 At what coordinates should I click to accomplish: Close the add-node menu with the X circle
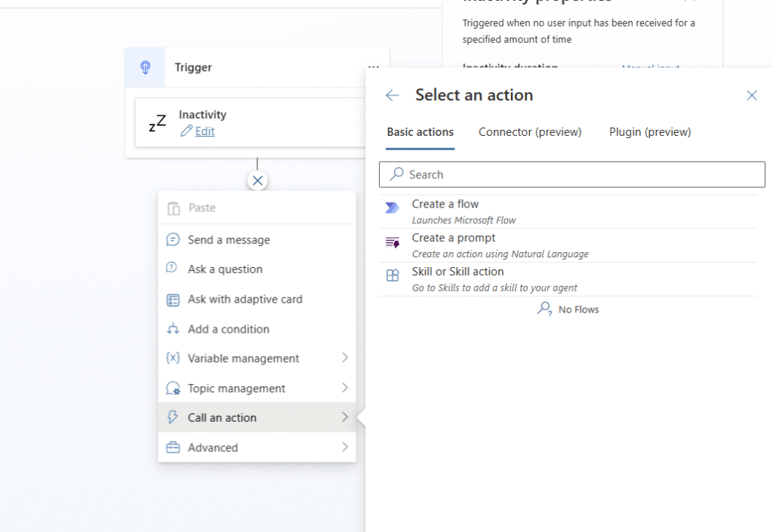coord(257,181)
